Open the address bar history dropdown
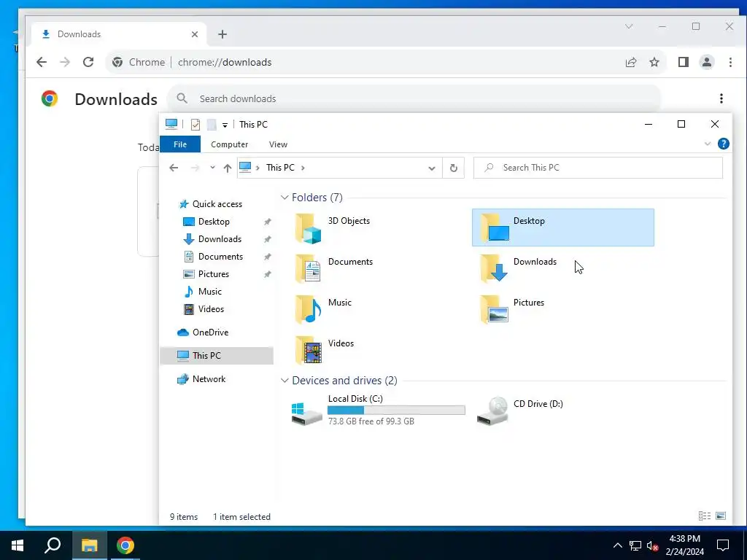Image resolution: width=747 pixels, height=560 pixels. click(x=432, y=168)
